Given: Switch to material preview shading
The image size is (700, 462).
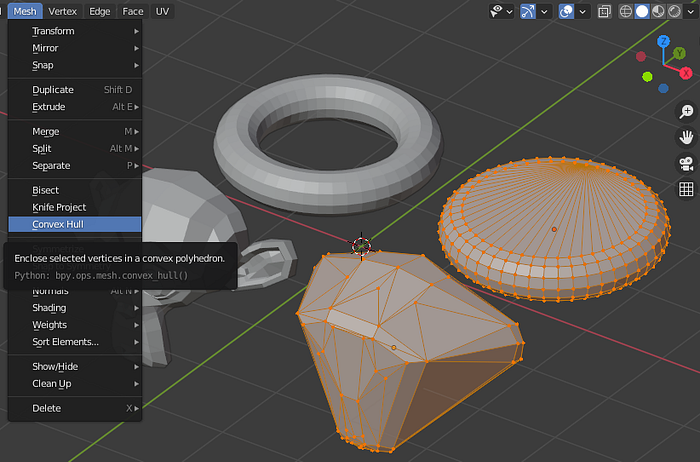Looking at the screenshot, I should tap(658, 12).
